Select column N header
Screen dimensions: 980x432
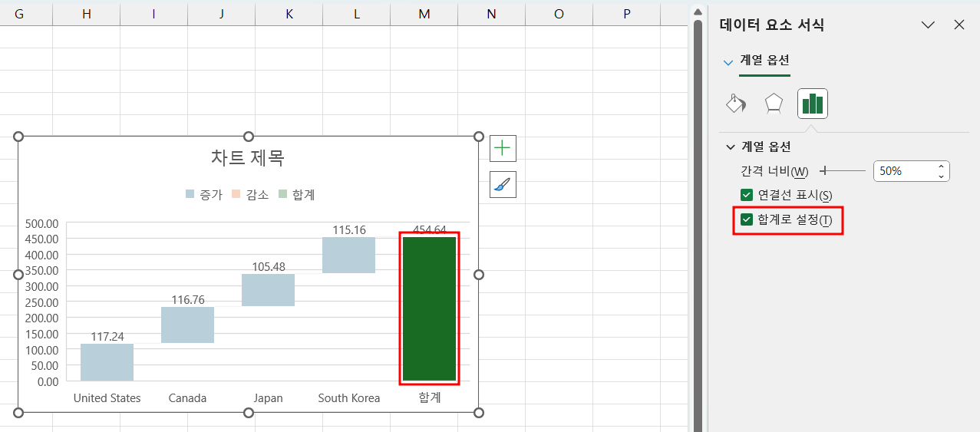[x=491, y=14]
